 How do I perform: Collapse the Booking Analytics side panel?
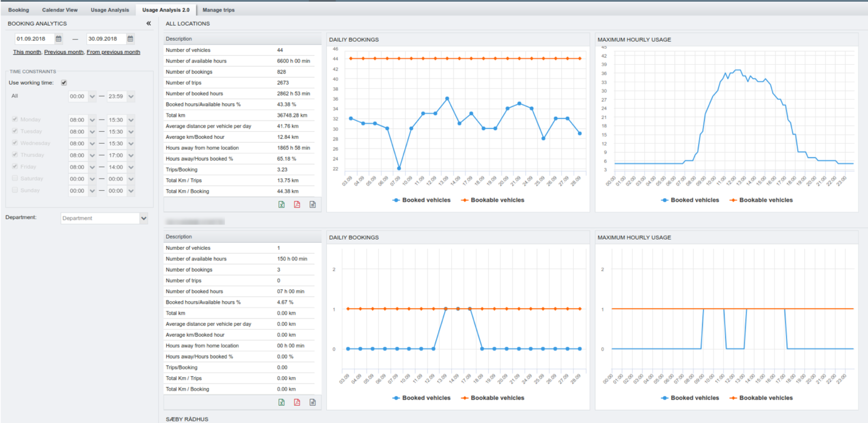[x=149, y=24]
